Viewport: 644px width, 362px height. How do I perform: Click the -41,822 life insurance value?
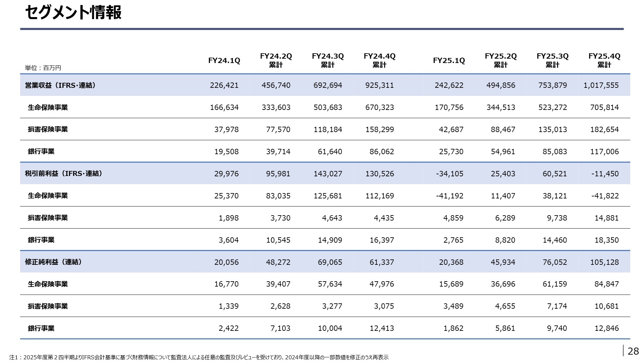(x=605, y=196)
